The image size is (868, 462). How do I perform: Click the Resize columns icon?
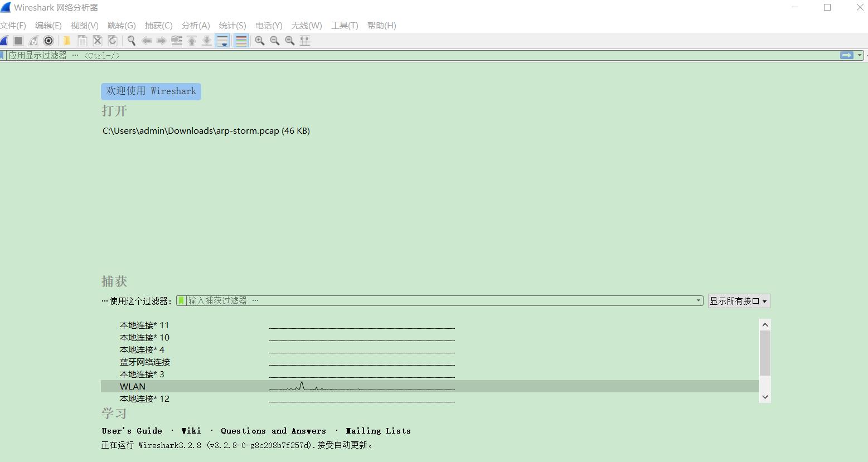[x=305, y=41]
